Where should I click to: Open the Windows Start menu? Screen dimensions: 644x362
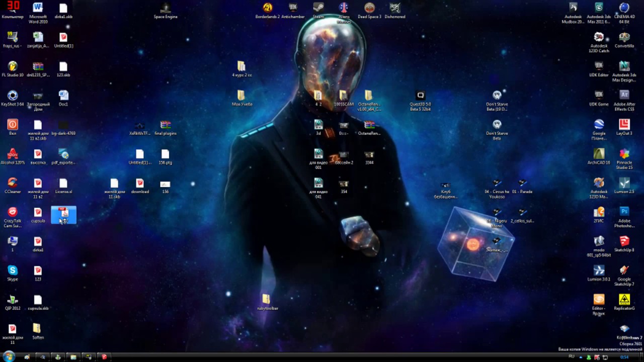[x=9, y=356]
